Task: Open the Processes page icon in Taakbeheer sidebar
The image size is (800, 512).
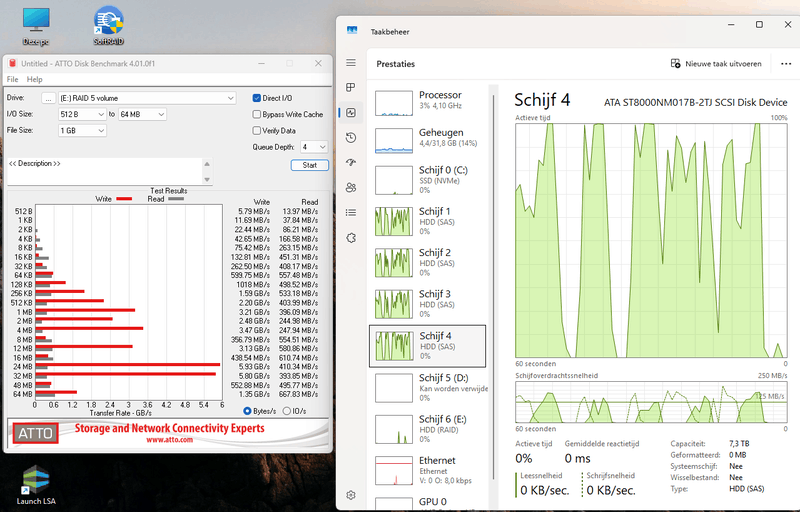Action: 351,88
